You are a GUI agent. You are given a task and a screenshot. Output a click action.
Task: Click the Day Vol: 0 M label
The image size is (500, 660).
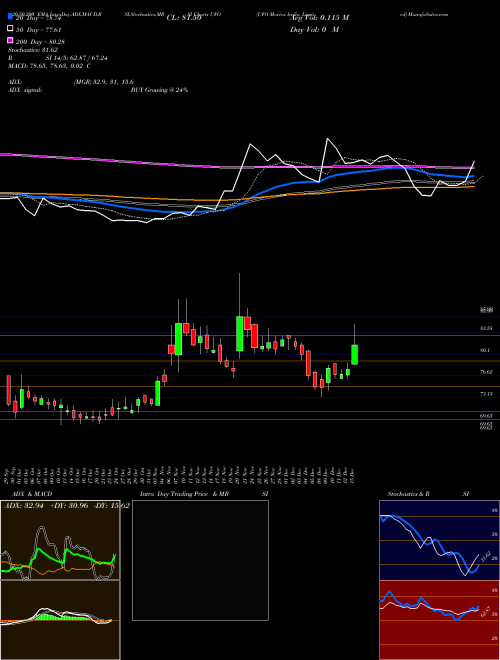tap(314, 29)
